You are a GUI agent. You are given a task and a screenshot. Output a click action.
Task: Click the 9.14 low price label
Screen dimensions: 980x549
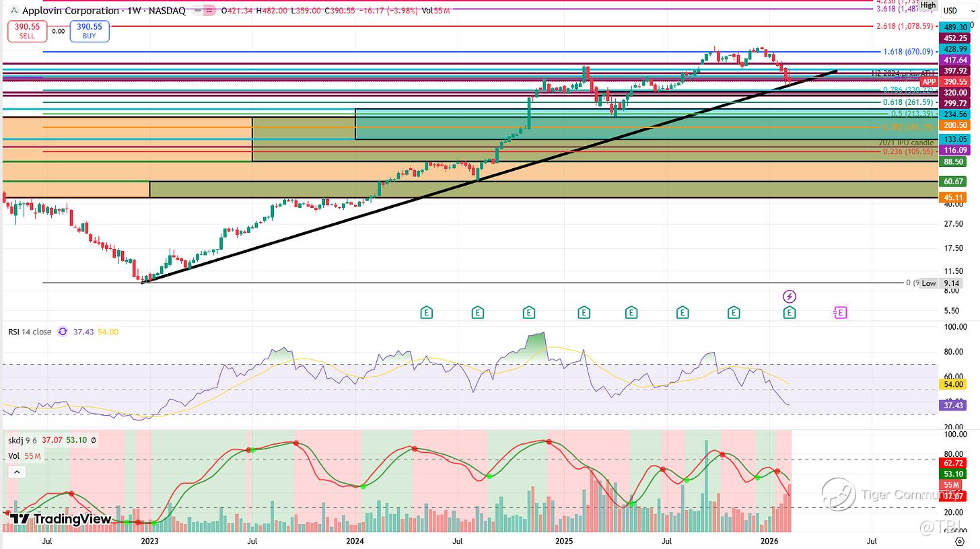click(x=952, y=283)
